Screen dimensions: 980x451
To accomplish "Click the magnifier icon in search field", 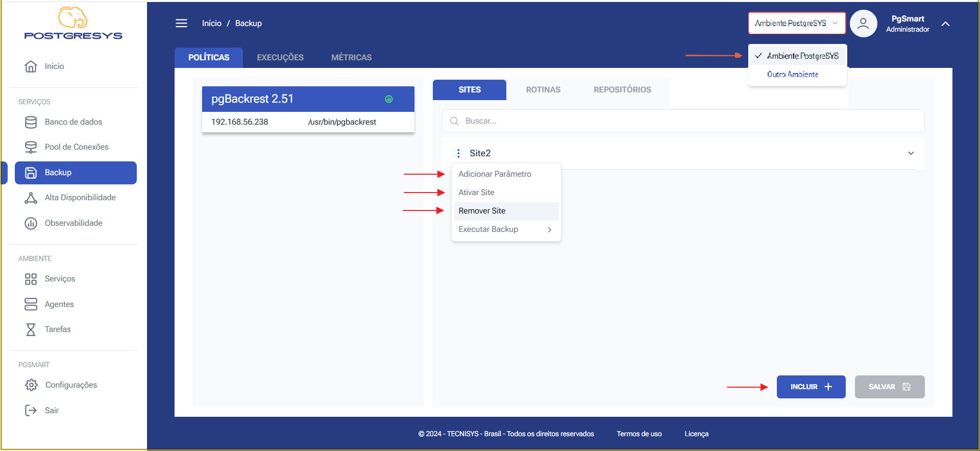I will tap(454, 121).
